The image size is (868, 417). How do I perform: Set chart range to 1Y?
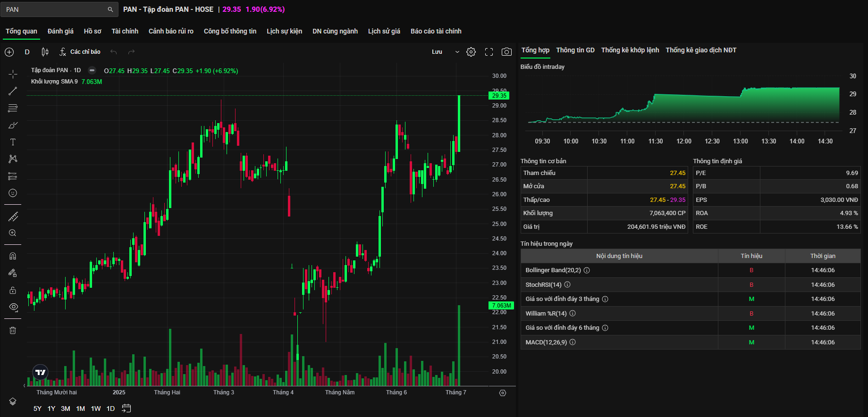[51, 409]
